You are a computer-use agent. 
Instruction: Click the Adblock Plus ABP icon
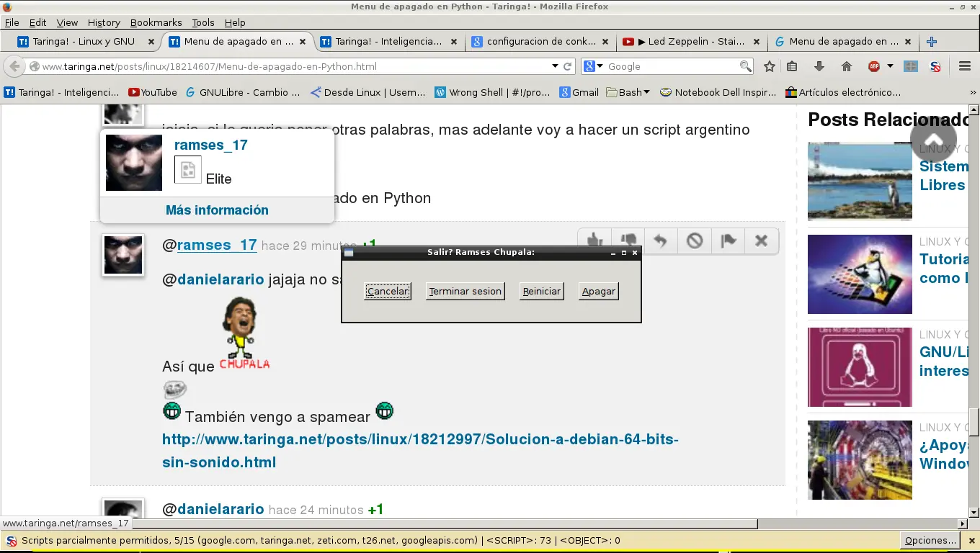tap(874, 66)
